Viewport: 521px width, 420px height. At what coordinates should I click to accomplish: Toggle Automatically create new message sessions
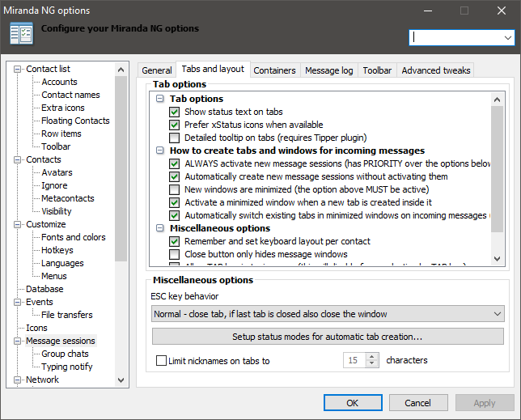pos(174,176)
